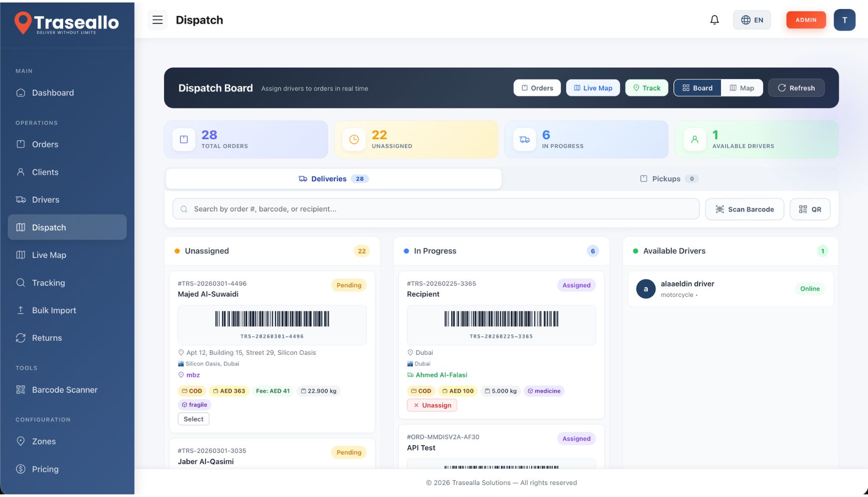Click the Live Map header button
The image size is (868, 497).
pos(592,88)
